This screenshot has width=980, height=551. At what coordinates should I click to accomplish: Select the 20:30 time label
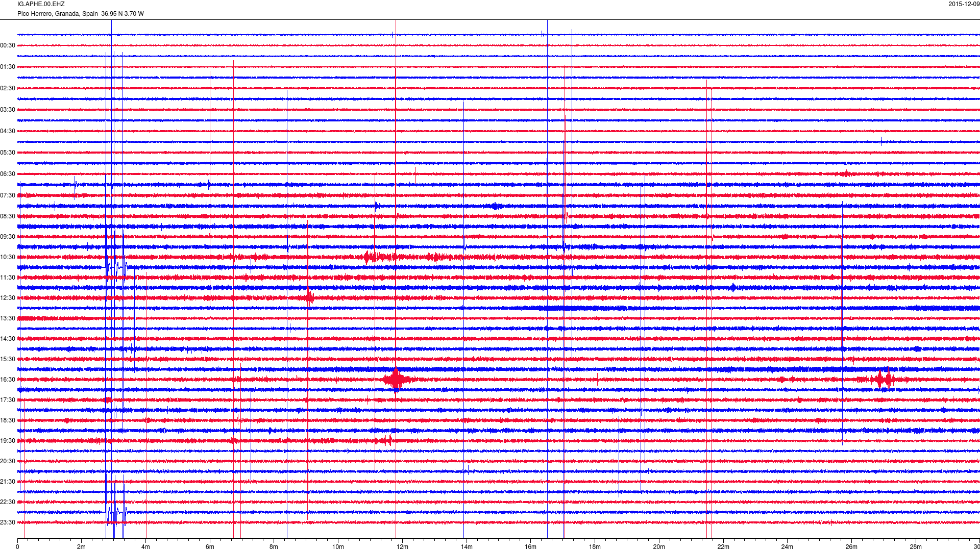pos(8,461)
